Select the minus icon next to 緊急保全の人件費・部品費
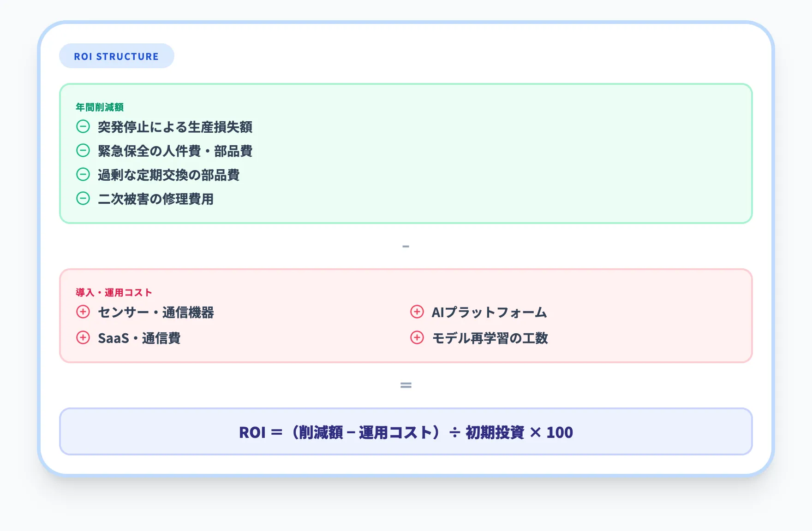 (x=83, y=151)
